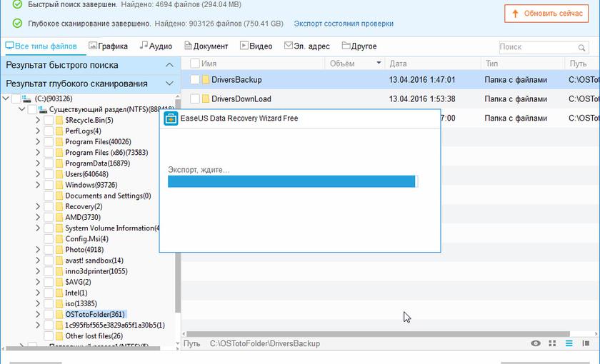
Task: Open the Документ file type tab
Action: coord(206,46)
